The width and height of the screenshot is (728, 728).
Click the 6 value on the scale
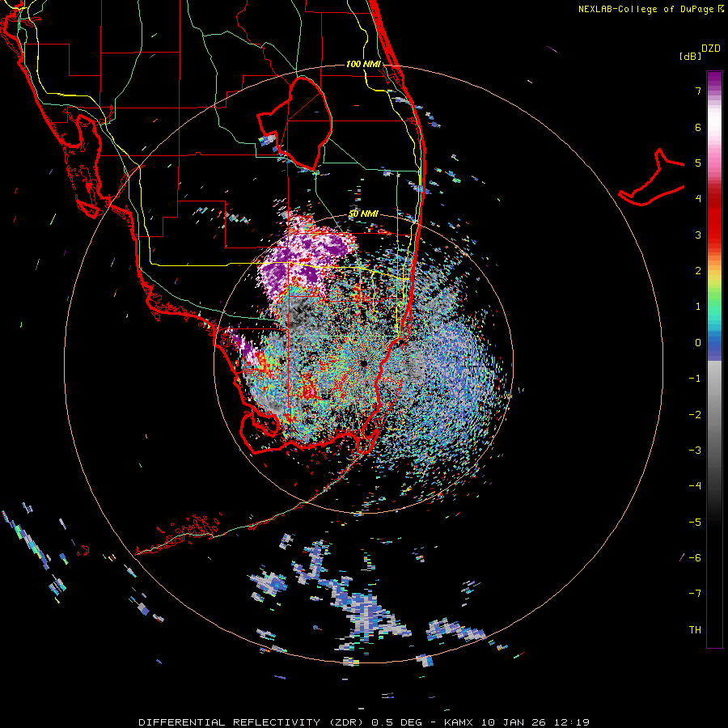click(x=698, y=127)
